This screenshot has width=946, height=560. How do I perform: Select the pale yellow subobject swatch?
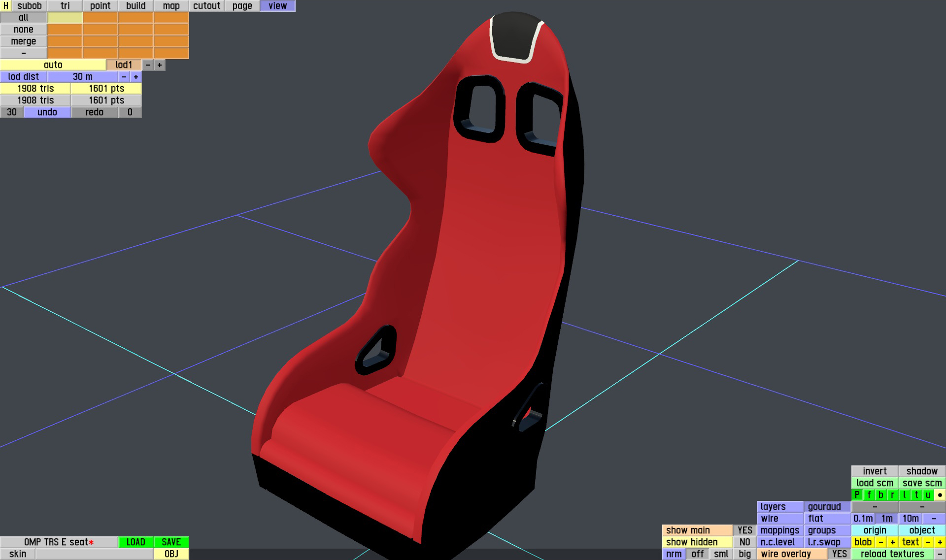click(x=65, y=18)
